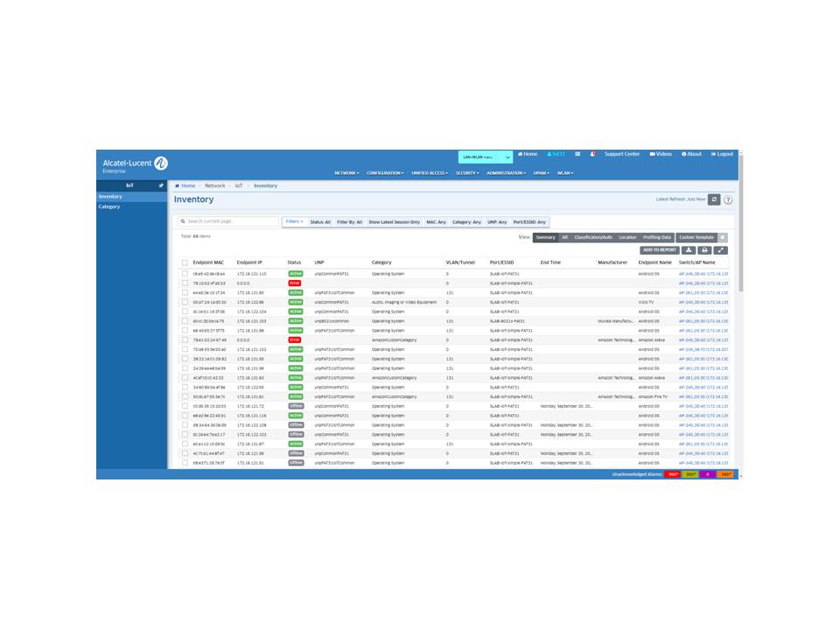
Task: Click the ADD TO REPORT button
Action: pyautogui.click(x=659, y=250)
